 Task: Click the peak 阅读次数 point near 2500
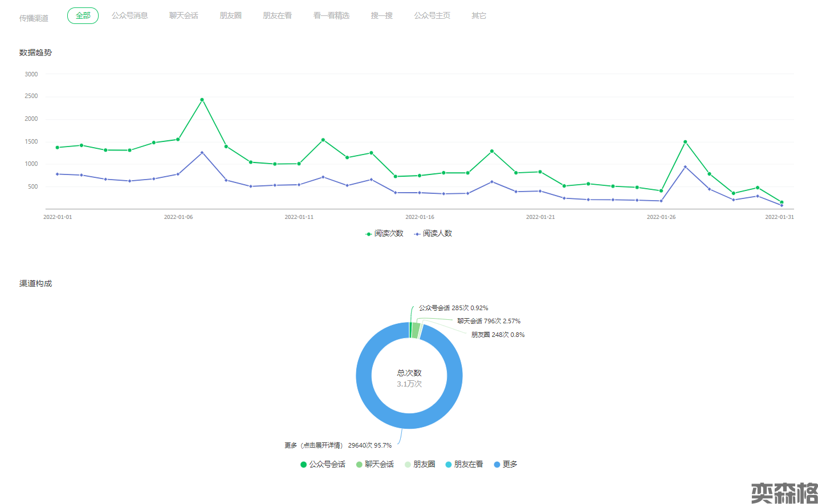pyautogui.click(x=202, y=100)
